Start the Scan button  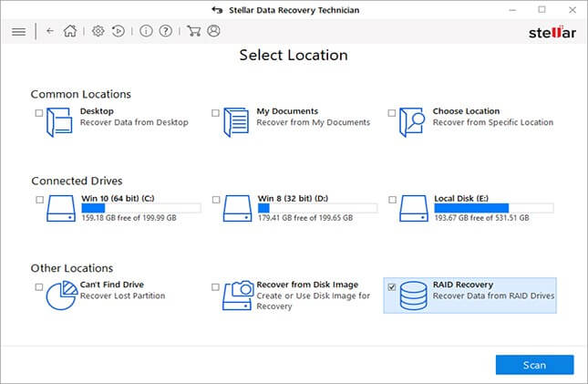[535, 365]
